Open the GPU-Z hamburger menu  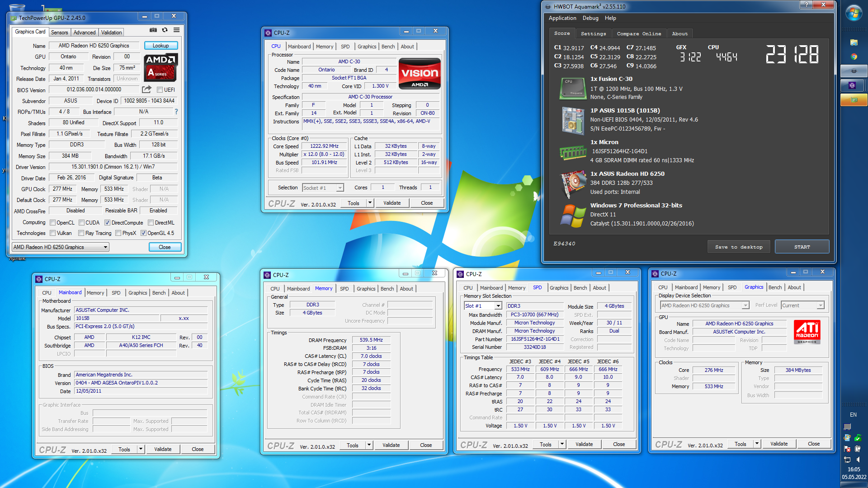coord(177,30)
